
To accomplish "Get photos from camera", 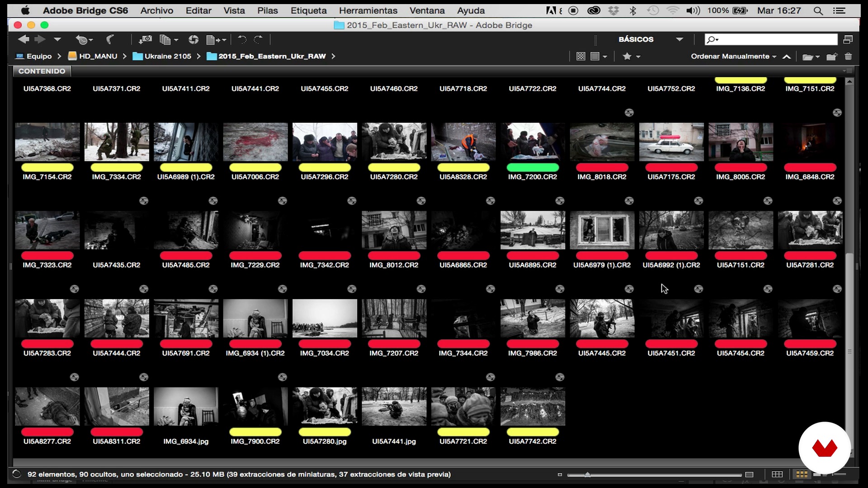I will tap(145, 40).
